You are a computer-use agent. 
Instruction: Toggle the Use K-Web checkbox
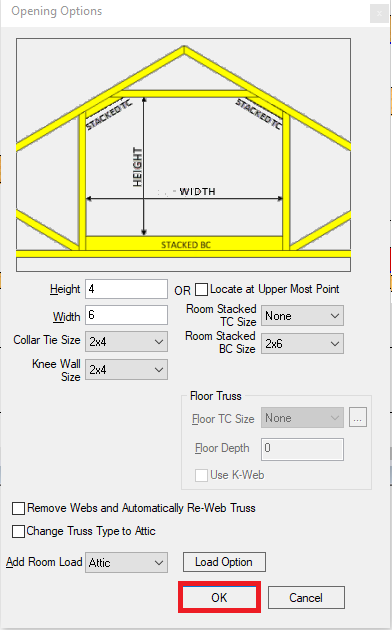click(201, 475)
